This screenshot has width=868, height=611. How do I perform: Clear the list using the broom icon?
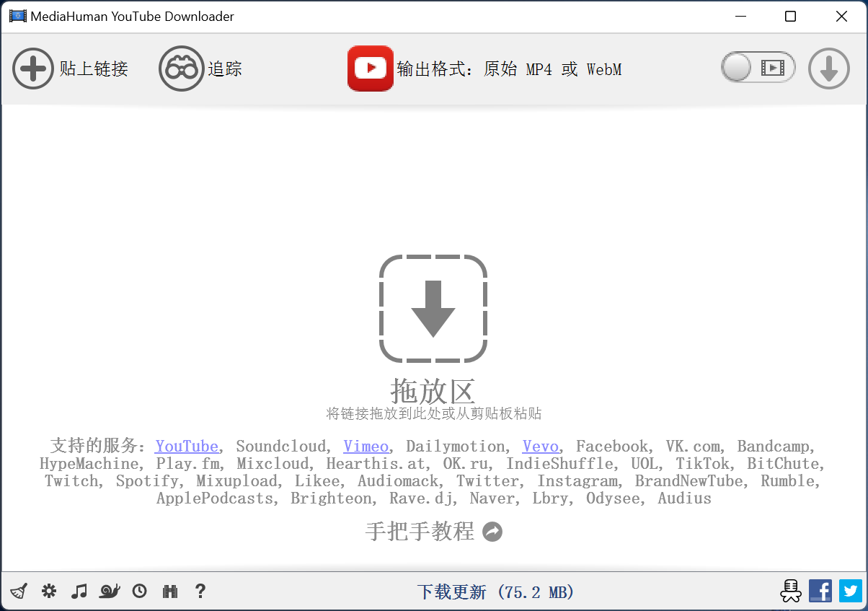tap(19, 592)
